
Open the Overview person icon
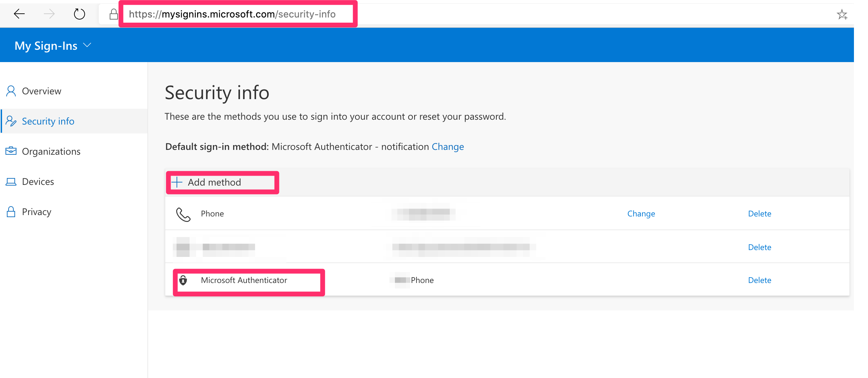point(11,91)
